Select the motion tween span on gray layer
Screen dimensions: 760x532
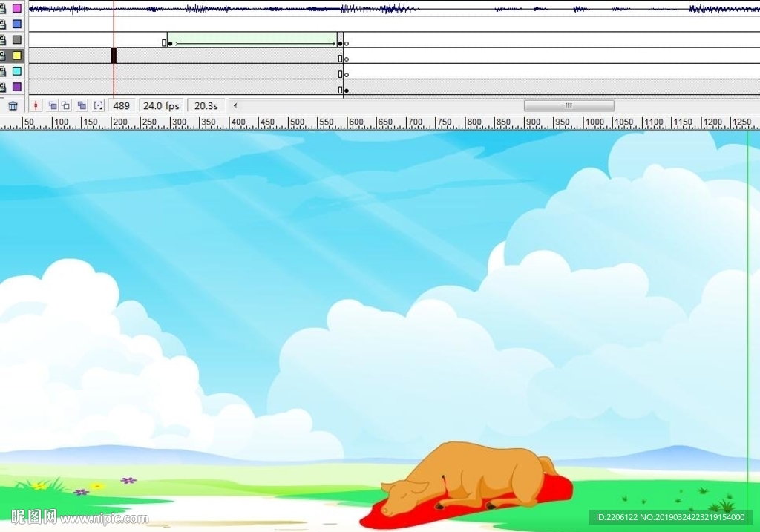(x=252, y=40)
